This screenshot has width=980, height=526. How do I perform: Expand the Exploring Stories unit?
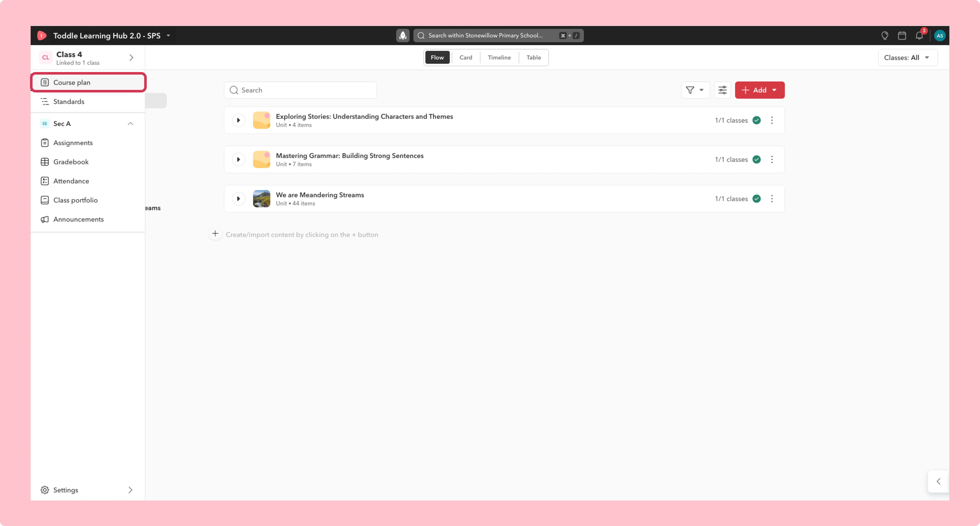(x=238, y=120)
